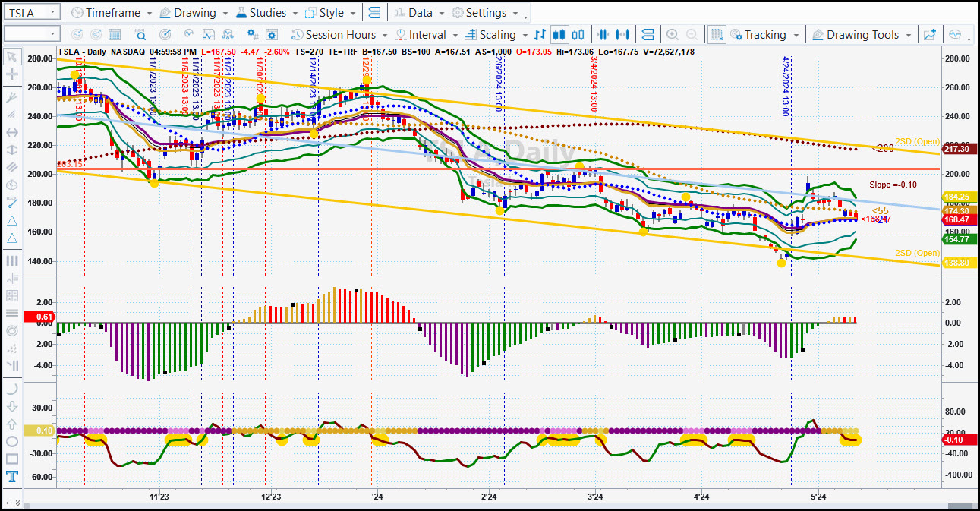Image resolution: width=980 pixels, height=511 pixels.
Task: Select the up arrow drawing tool
Action: click(11, 424)
